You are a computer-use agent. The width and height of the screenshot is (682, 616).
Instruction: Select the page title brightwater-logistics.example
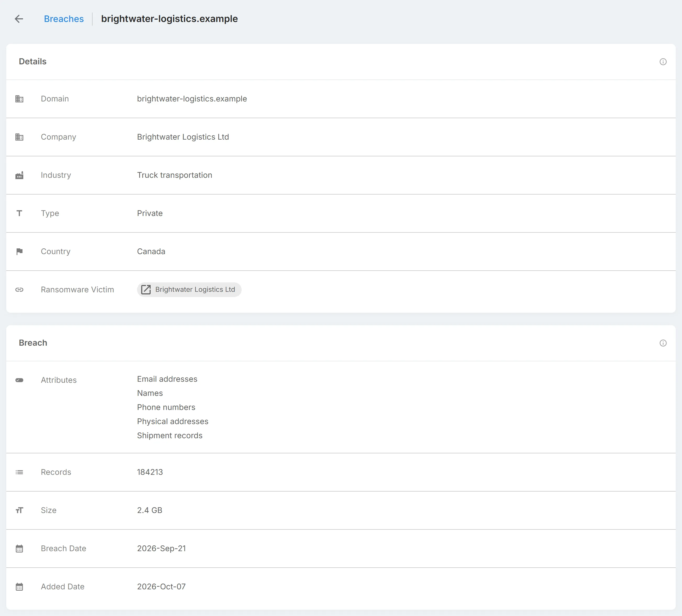(x=169, y=19)
